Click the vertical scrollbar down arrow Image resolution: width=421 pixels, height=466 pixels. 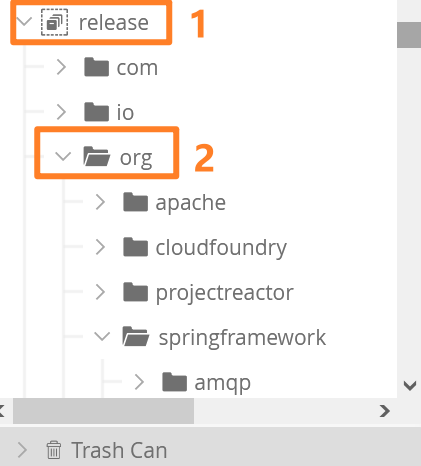click(410, 386)
